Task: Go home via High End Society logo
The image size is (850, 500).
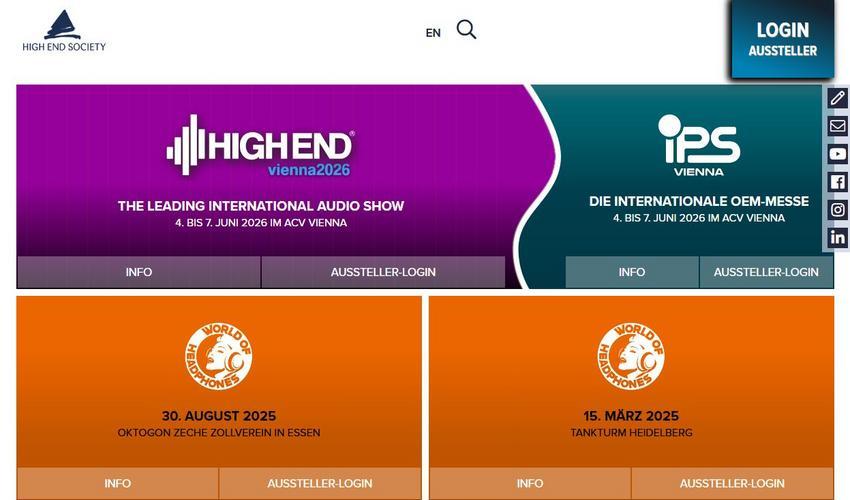Action: (64, 31)
